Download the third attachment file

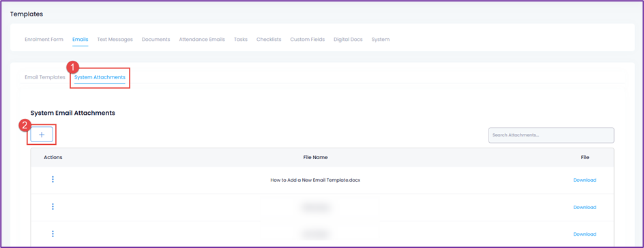pos(585,234)
